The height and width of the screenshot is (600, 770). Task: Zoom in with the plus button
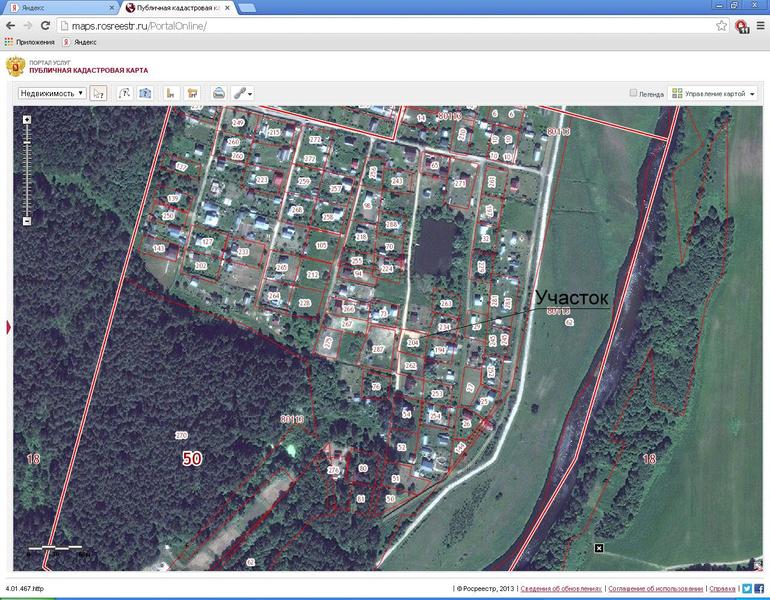pos(27,120)
